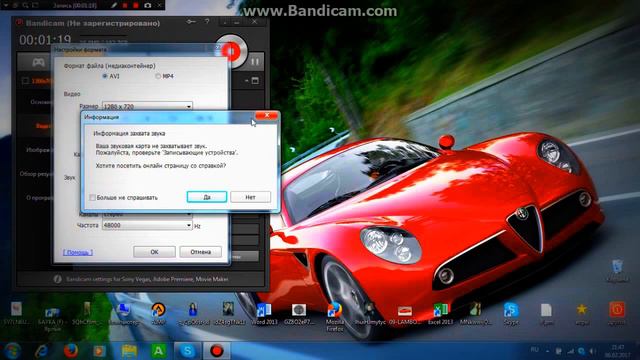Click the Bandicam settings for Sony Vegas tip

(147, 279)
